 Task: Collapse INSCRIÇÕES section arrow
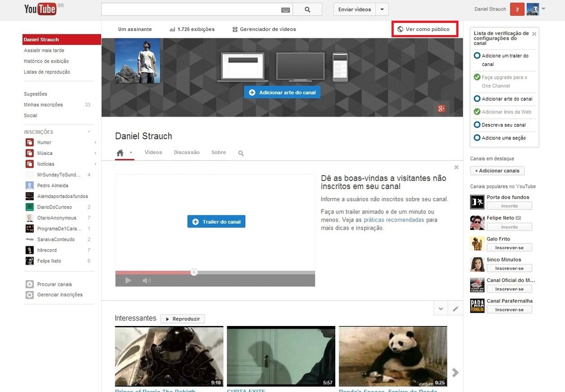tap(88, 132)
